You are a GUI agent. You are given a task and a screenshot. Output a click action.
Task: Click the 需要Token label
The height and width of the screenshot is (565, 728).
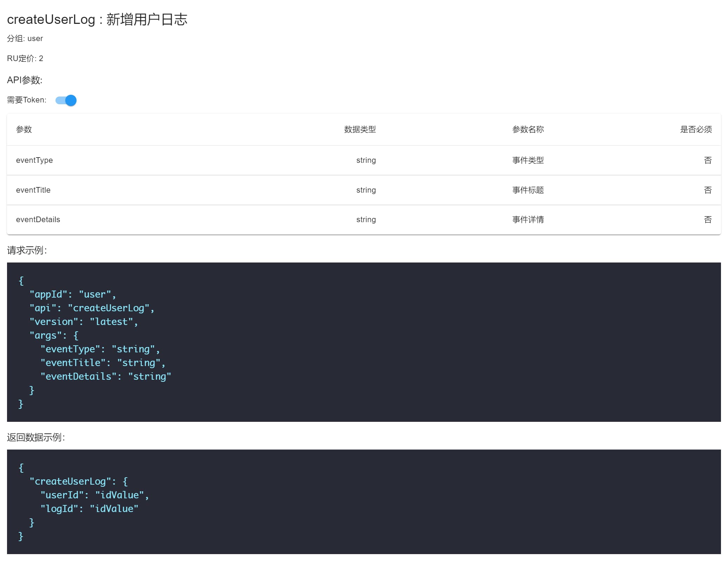point(27,100)
